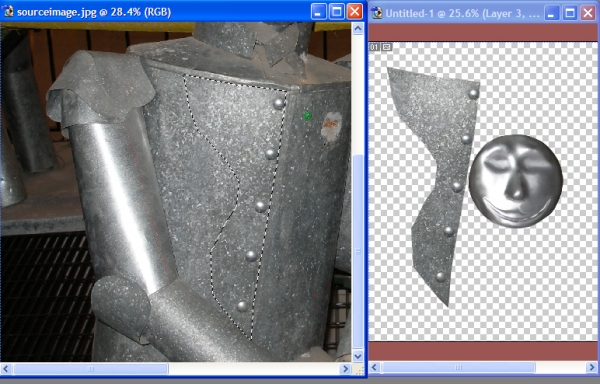Click the horizontal scrollbar thumb in sourceimage window

pyautogui.click(x=91, y=369)
